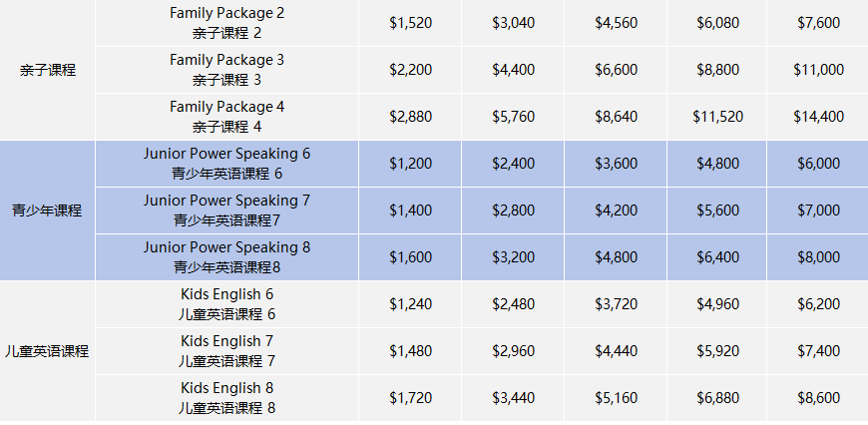Select the Kids English 7 cell
Screen dimensions: 868x425
226,351
